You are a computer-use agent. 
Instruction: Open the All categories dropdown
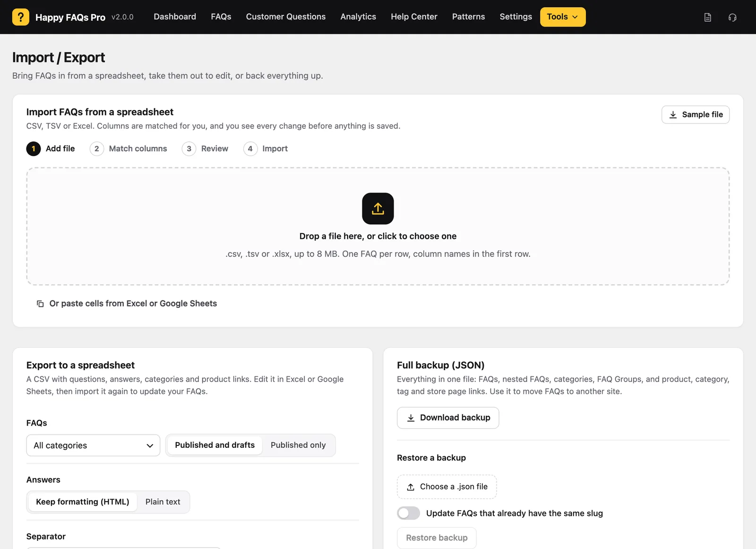tap(93, 445)
